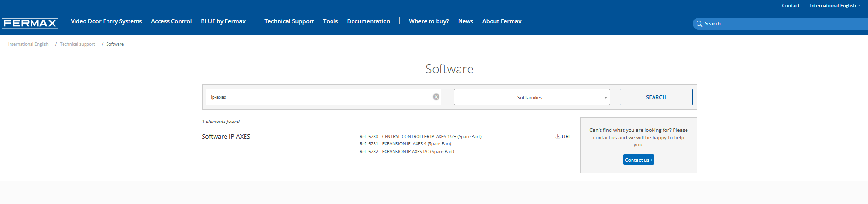Expand the Subfamilies dropdown
This screenshot has height=204, width=868.
click(532, 97)
